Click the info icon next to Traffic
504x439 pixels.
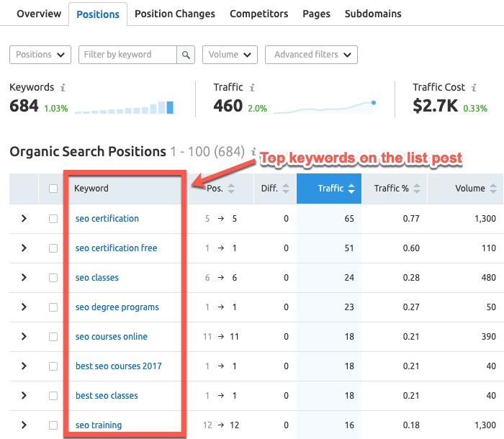click(x=252, y=88)
